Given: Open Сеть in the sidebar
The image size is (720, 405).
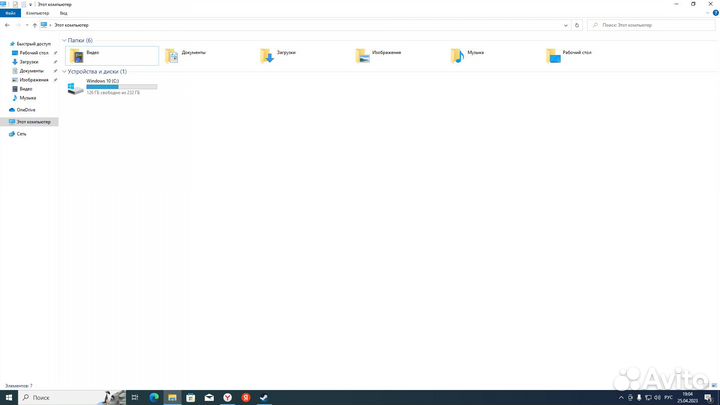Looking at the screenshot, I should tap(18, 134).
